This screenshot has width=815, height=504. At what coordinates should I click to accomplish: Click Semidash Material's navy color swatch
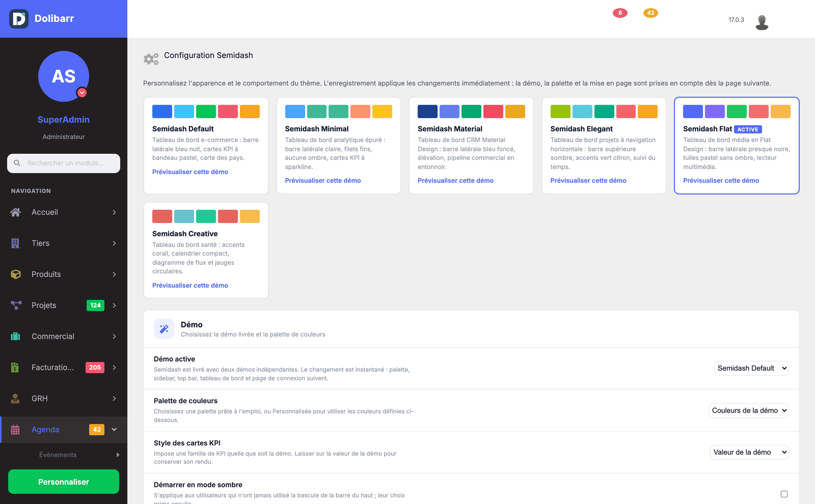pyautogui.click(x=428, y=111)
